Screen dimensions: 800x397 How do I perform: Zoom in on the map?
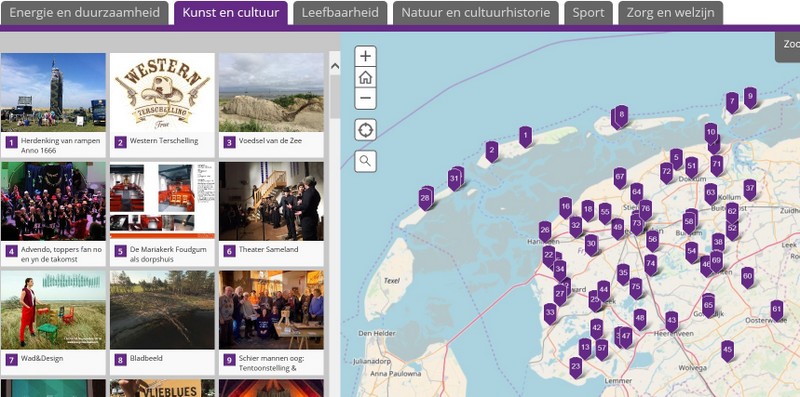coord(365,56)
